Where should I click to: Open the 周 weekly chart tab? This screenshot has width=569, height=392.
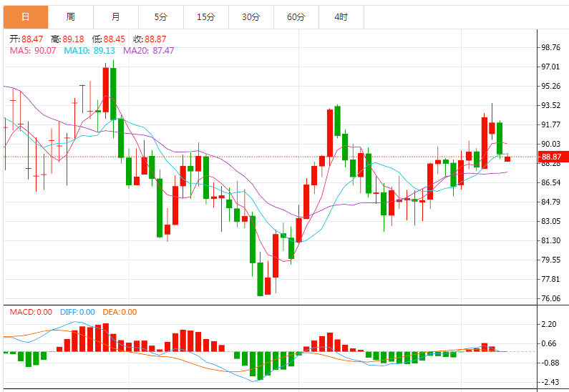(71, 17)
